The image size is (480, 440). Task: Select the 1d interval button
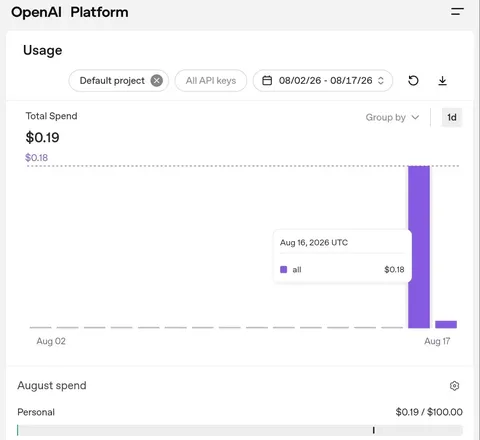[x=452, y=117]
